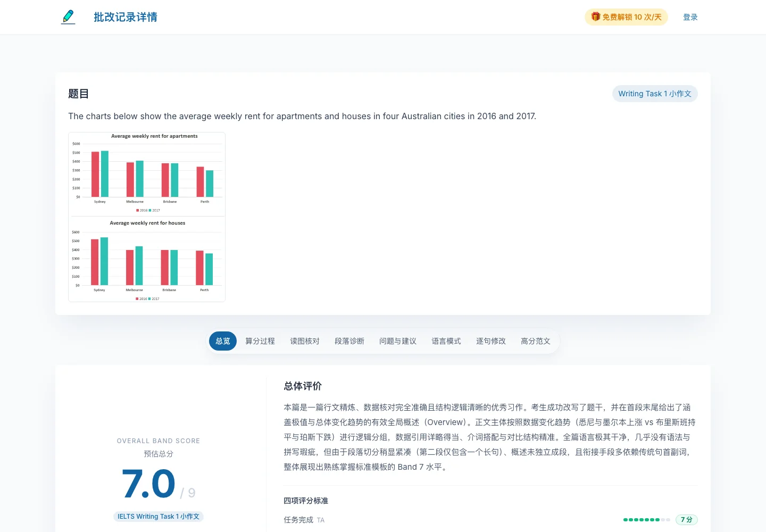Click the 预估总分 label
Image resolution: width=766 pixels, height=532 pixels.
pyautogui.click(x=159, y=454)
